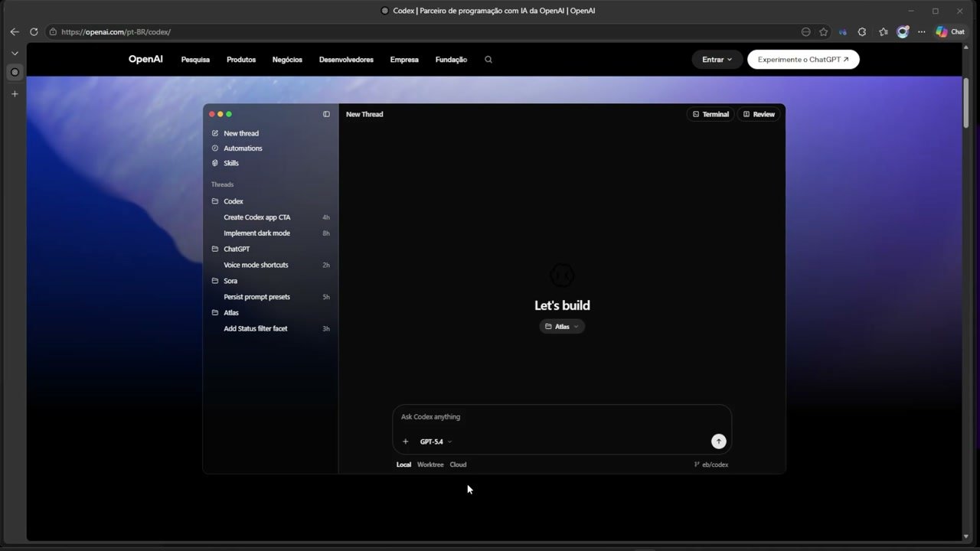Reload the page with the refresh icon
The width and height of the screenshot is (980, 551).
coord(34,32)
